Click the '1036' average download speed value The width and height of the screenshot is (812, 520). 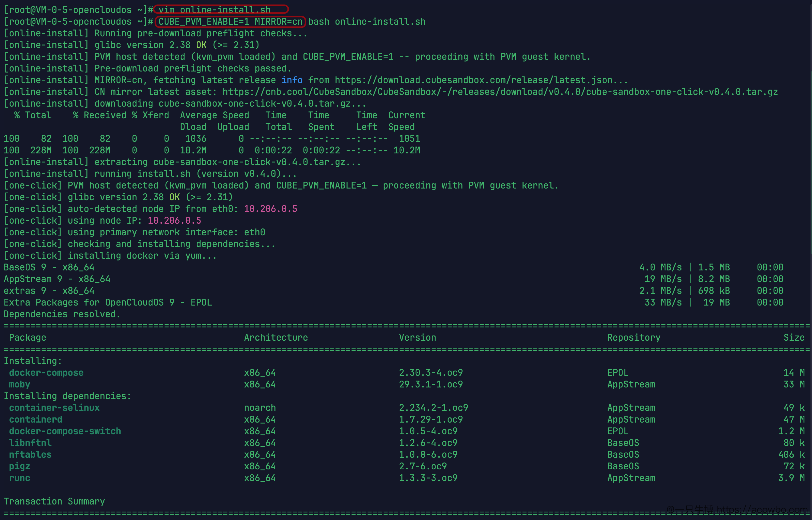click(196, 138)
